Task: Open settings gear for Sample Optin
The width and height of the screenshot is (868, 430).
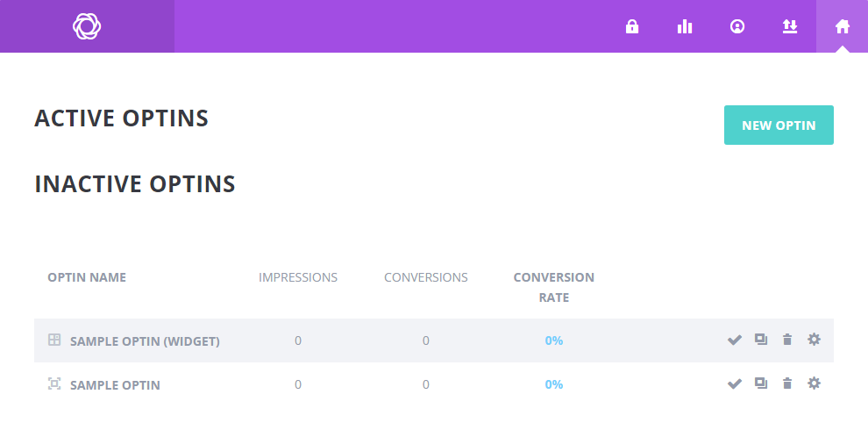Action: pos(814,383)
